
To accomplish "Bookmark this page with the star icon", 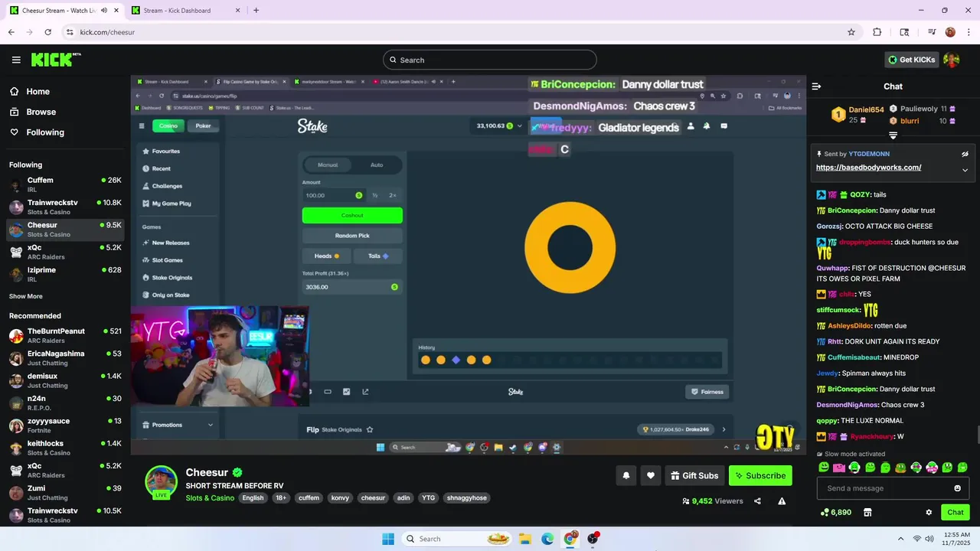I will (851, 32).
